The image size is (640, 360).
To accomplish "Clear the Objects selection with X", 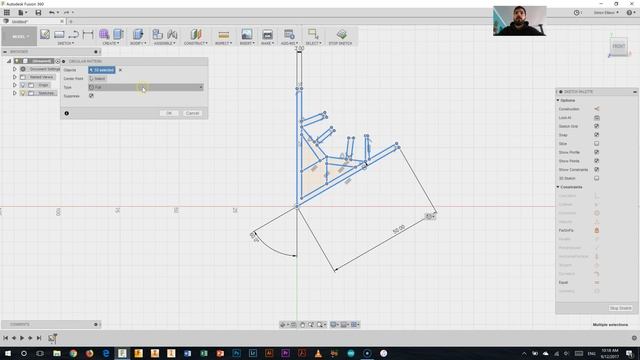I will [x=120, y=70].
